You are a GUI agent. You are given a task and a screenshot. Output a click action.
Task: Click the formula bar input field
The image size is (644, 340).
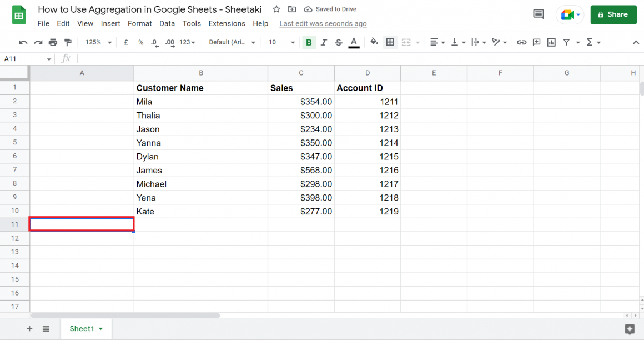tap(222, 58)
